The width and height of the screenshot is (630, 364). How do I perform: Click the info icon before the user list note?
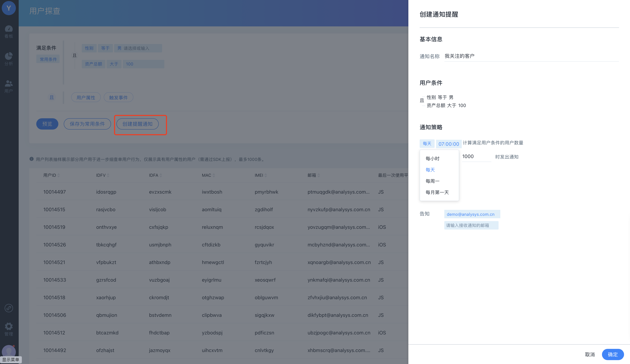tap(32, 159)
